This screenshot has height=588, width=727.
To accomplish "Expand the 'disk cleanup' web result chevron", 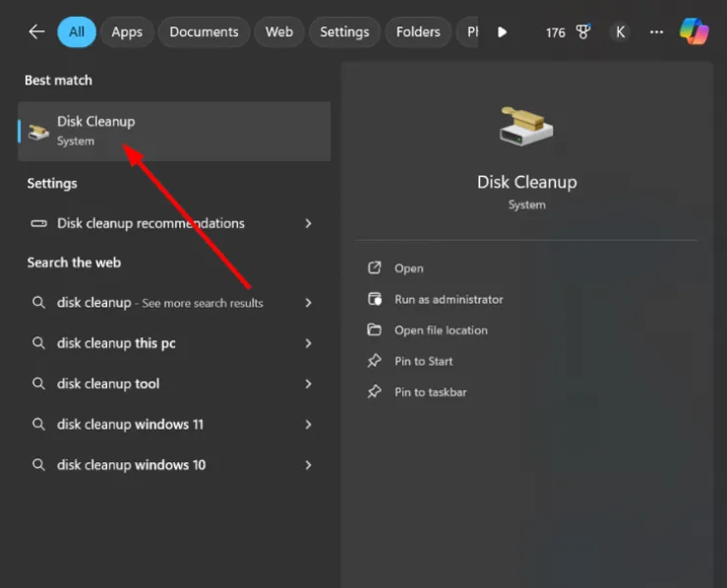I will click(308, 303).
